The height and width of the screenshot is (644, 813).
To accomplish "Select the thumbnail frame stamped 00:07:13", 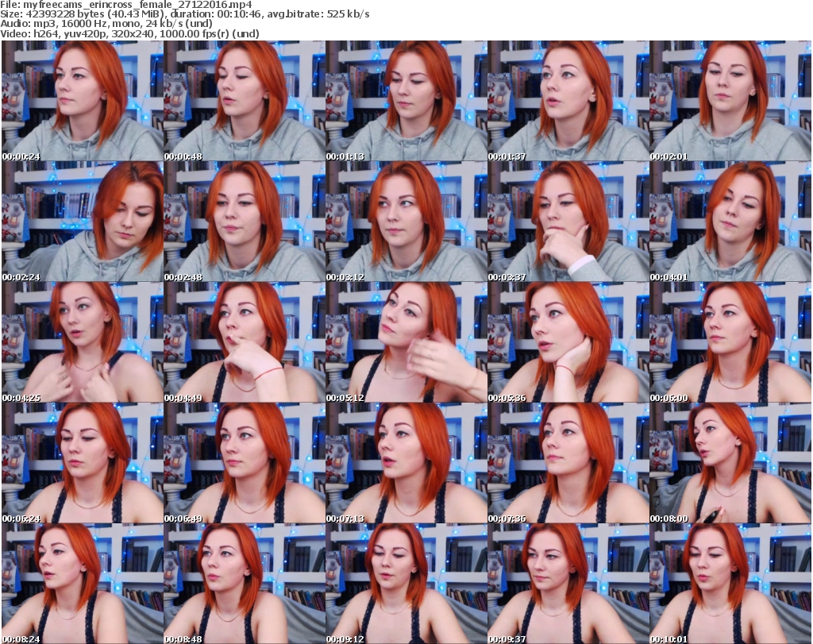I will (406, 463).
